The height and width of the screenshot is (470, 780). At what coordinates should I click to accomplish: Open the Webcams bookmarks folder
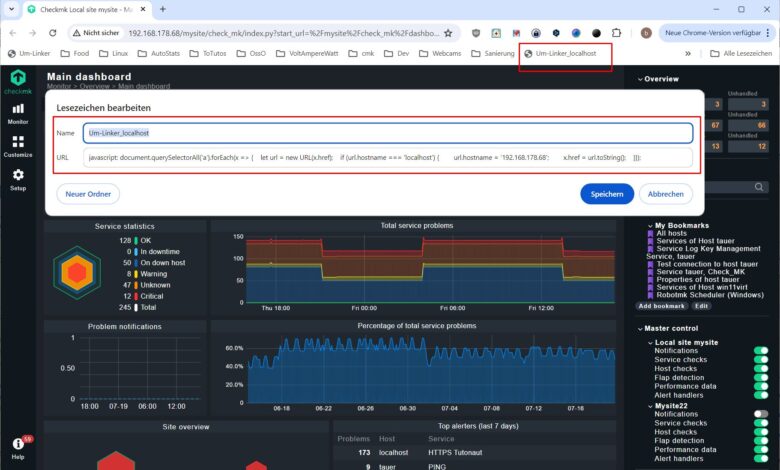click(x=440, y=53)
